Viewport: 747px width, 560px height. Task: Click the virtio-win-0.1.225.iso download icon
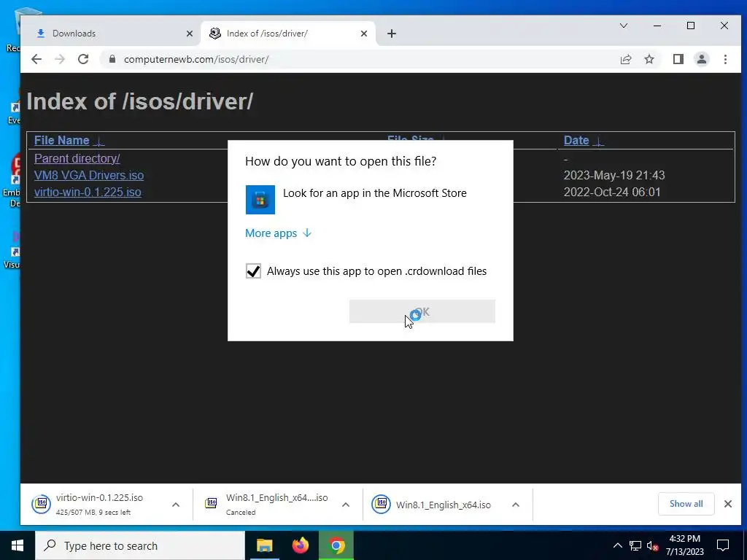42,505
